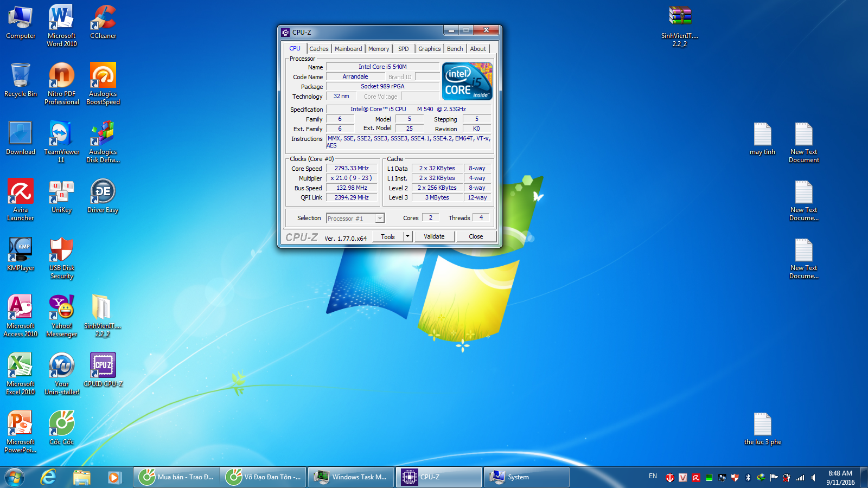Switch to the Caches tab
The width and height of the screenshot is (868, 488).
point(318,49)
